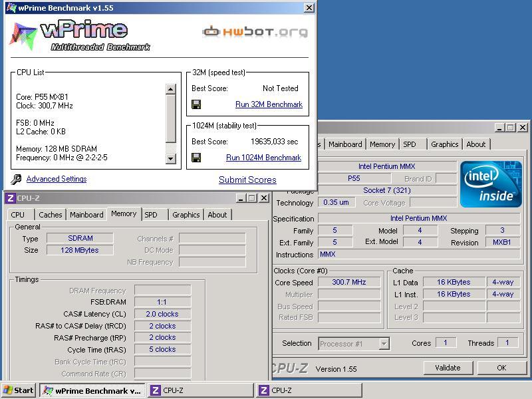The image size is (532, 399).
Task: Click 'Memory: 128 MB SDRAM' line
Action: [57, 149]
